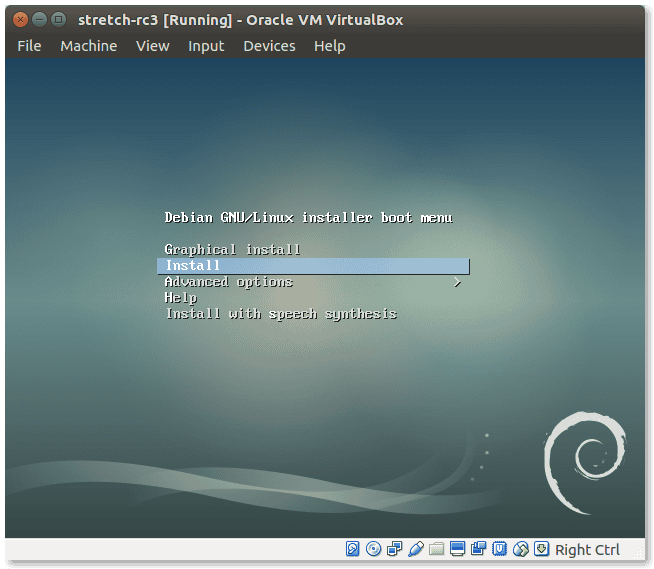The height and width of the screenshot is (569, 654).
Task: Click the keyboard capture arrow icon
Action: point(541,549)
